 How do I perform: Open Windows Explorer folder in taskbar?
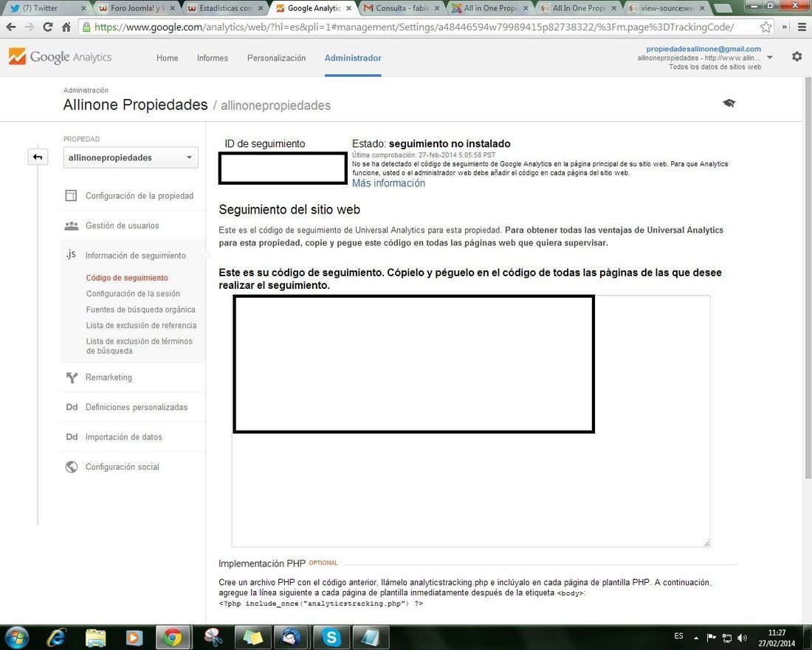tap(95, 637)
